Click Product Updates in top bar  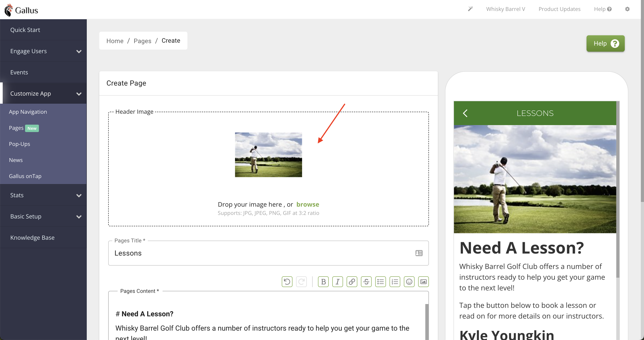[x=559, y=9]
